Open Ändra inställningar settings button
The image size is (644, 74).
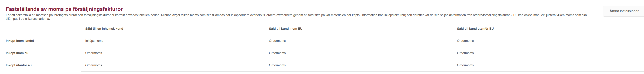(x=624, y=11)
